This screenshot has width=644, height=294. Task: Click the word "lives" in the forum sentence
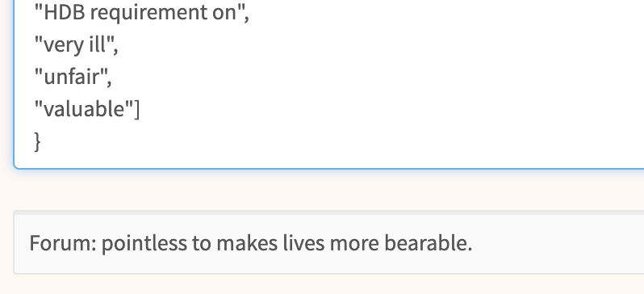point(303,243)
